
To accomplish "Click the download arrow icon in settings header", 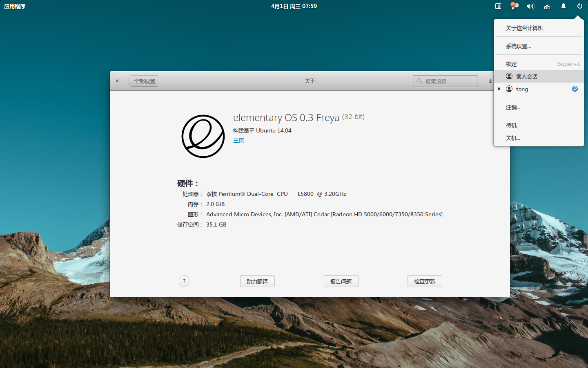I will tap(490, 81).
